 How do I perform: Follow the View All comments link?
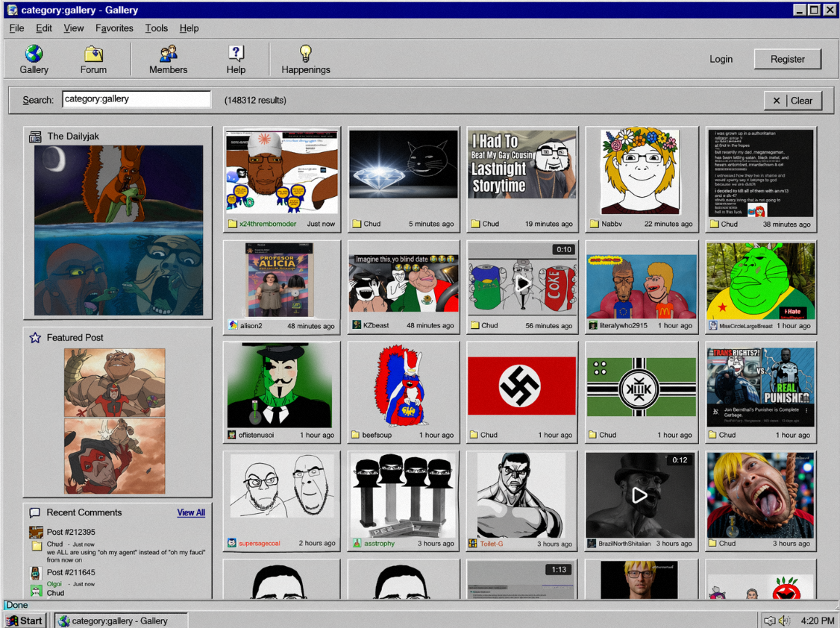pyautogui.click(x=191, y=513)
